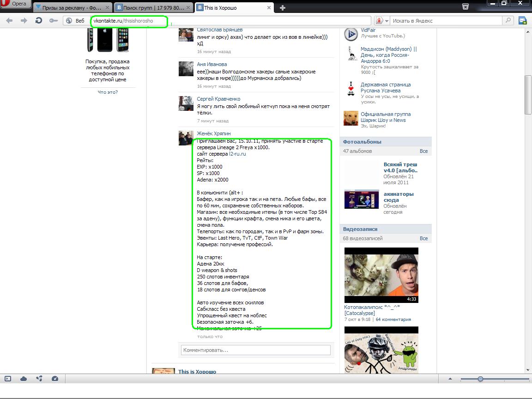Follow the l2-ru.ru server link
This screenshot has width=532, height=399.
[x=237, y=154]
